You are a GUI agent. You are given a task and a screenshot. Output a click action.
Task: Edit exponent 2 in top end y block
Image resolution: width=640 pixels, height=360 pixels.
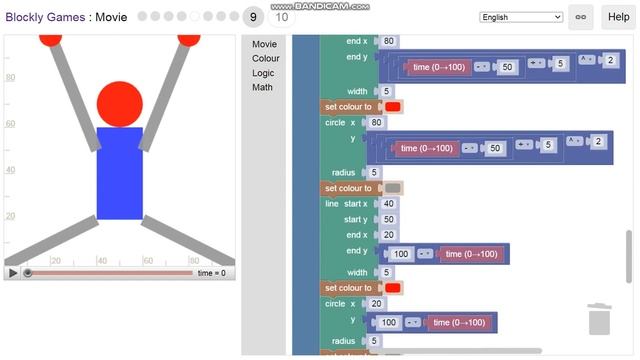pos(610,60)
